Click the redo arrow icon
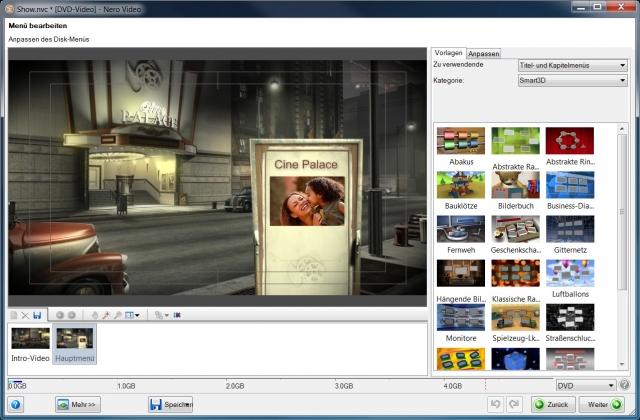The height and width of the screenshot is (420, 640). click(512, 404)
